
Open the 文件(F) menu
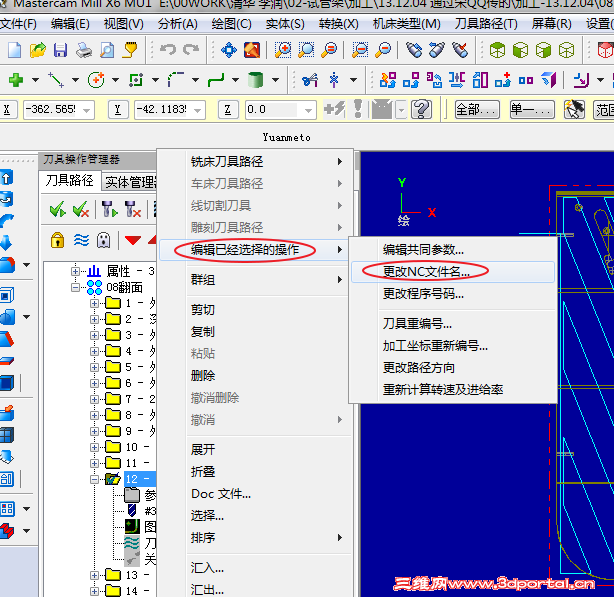[18, 24]
